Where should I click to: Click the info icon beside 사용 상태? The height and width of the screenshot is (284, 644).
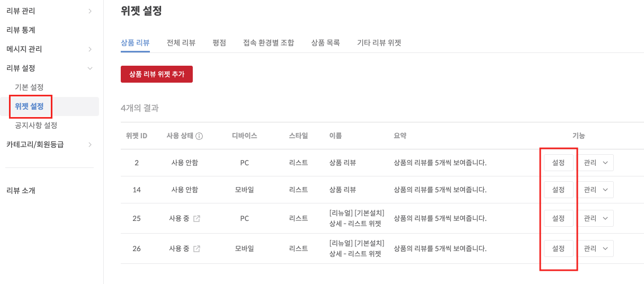[x=199, y=136]
